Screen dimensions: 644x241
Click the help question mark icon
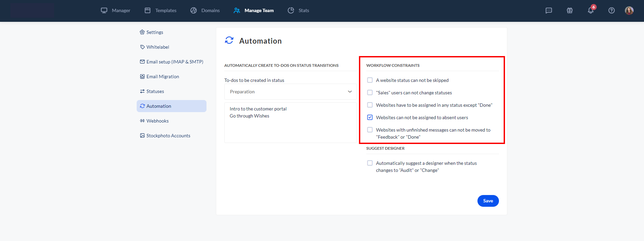pyautogui.click(x=611, y=10)
